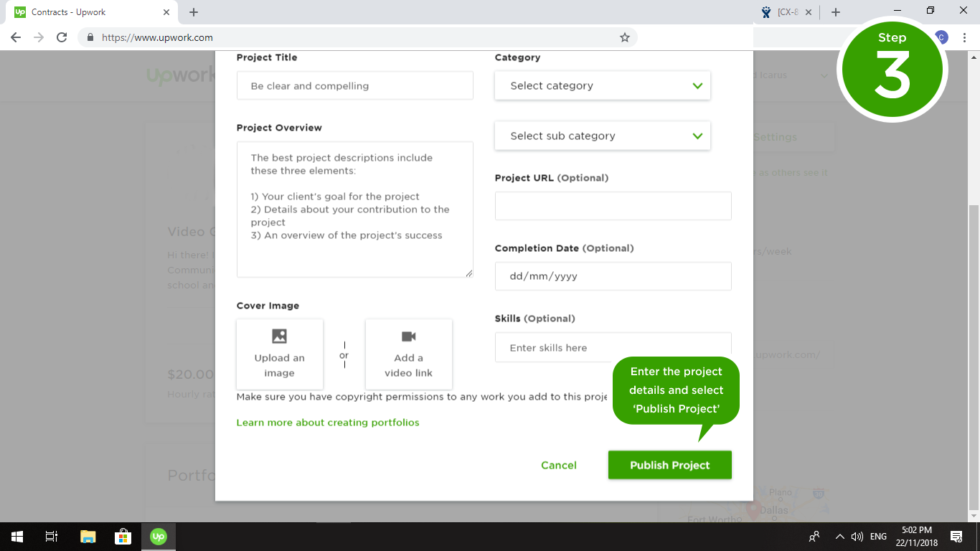Reload the page using the refresh icon
Screen dimensions: 980x551
pyautogui.click(x=62, y=37)
